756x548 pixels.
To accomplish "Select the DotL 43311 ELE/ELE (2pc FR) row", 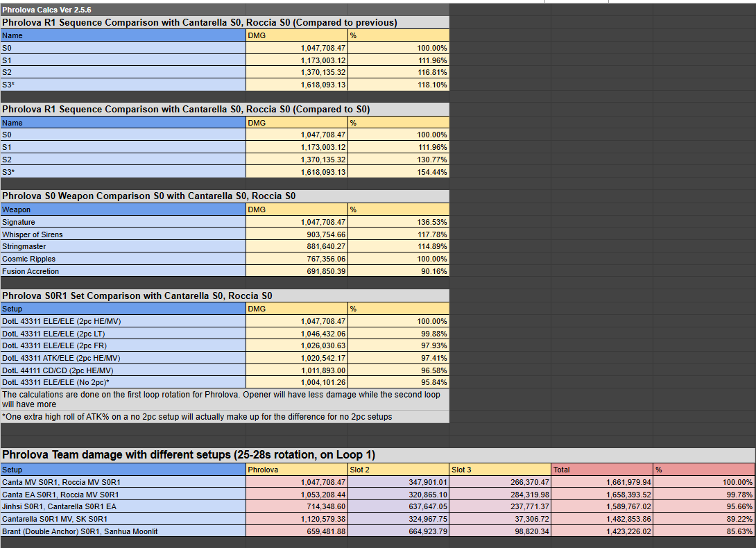I will click(123, 346).
